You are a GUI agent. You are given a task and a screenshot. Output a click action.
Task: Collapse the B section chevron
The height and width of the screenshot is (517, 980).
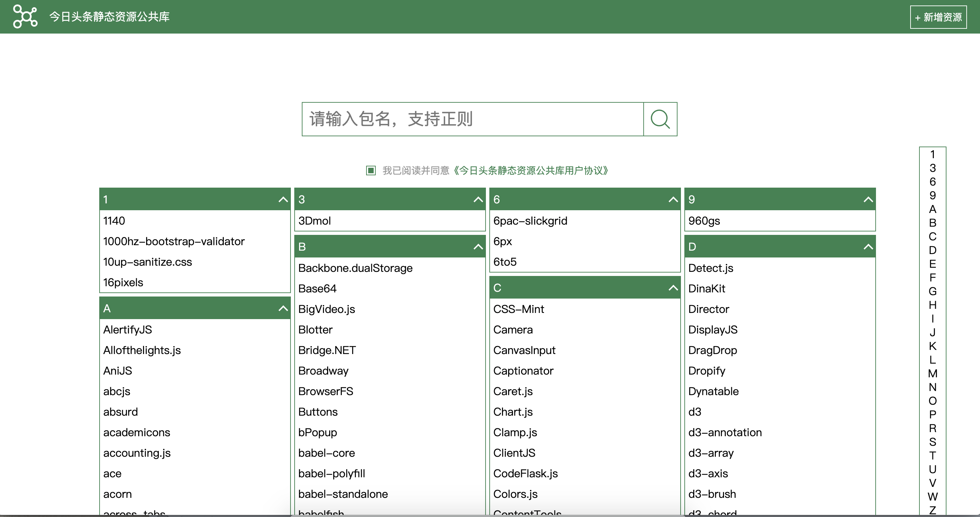click(478, 247)
